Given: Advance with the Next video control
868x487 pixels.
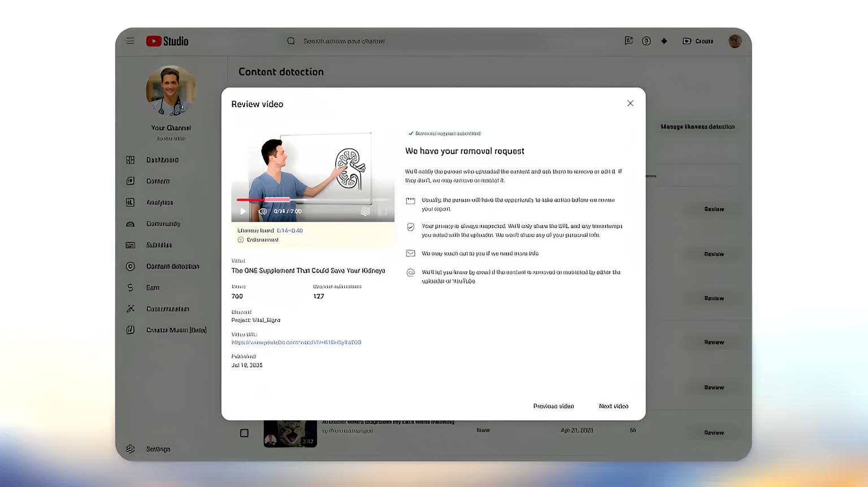Looking at the screenshot, I should [x=613, y=406].
